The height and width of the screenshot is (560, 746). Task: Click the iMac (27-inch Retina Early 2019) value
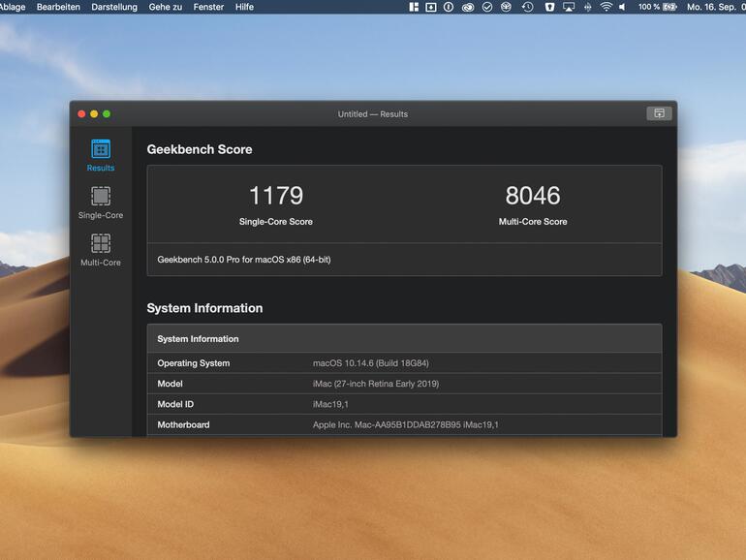pos(376,384)
